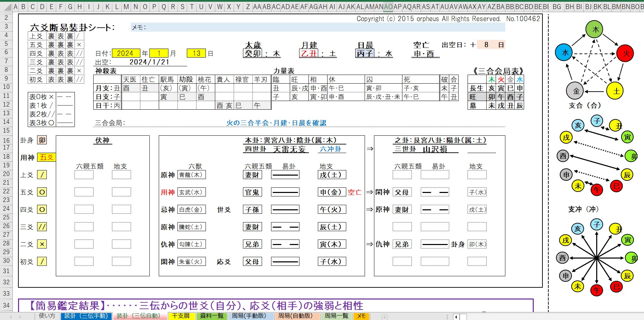Click the green 木 circle in five-elements diagram

[594, 30]
